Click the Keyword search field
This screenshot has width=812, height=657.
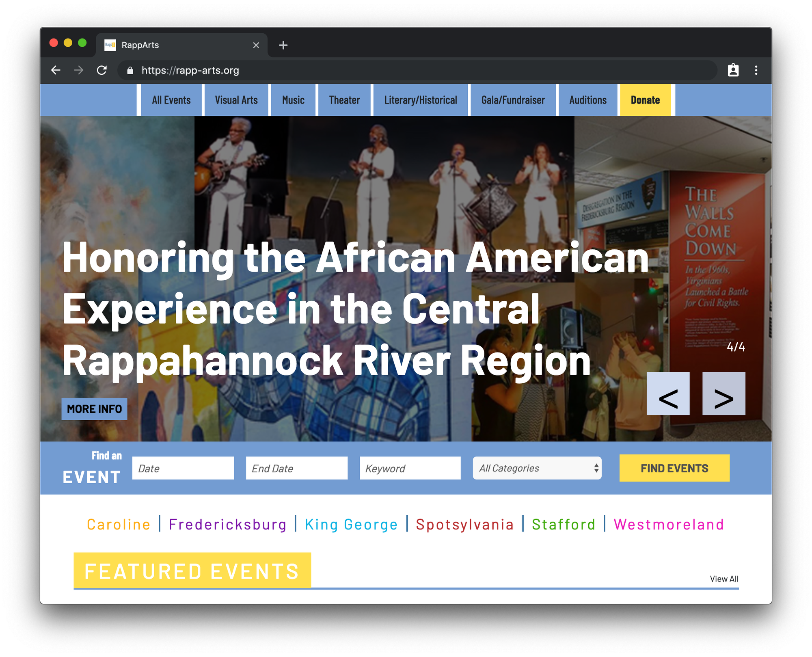point(410,468)
